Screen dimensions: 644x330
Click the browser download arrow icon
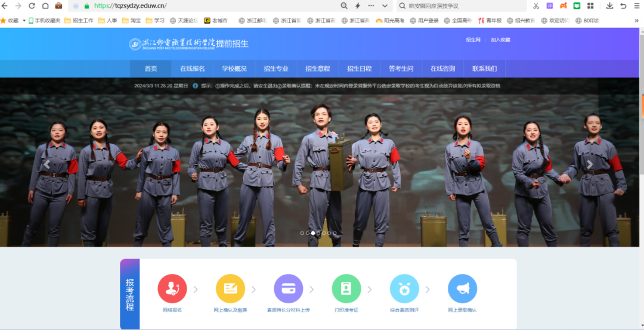click(609, 6)
